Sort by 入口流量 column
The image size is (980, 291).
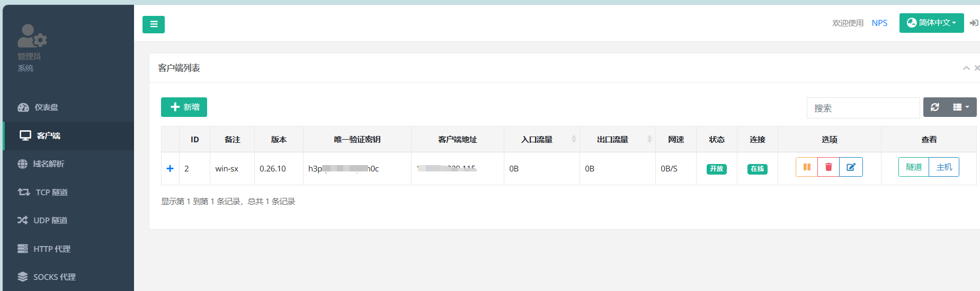point(542,139)
